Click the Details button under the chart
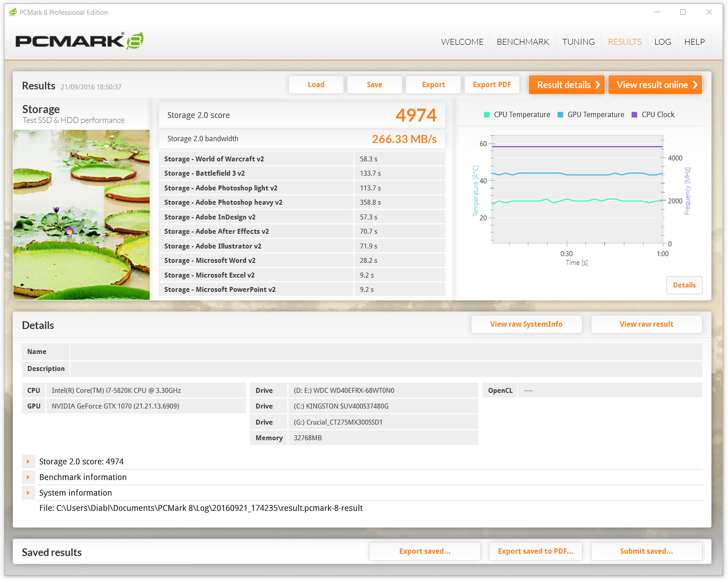 684,285
